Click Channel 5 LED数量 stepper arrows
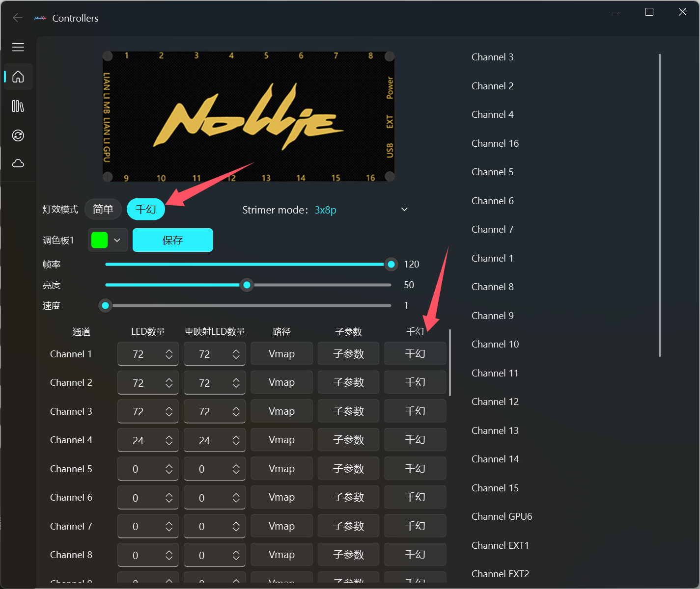The image size is (700, 589). click(x=169, y=469)
